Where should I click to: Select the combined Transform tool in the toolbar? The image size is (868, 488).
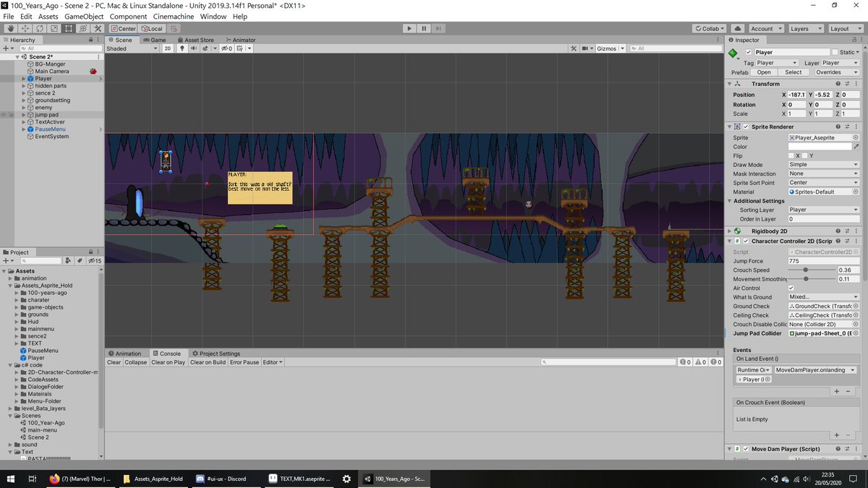[x=83, y=28]
